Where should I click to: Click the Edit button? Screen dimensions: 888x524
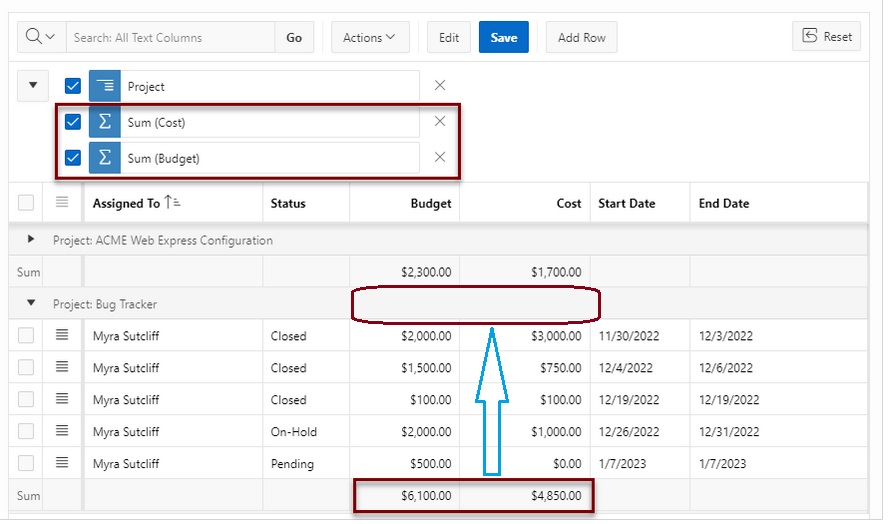pyautogui.click(x=449, y=37)
